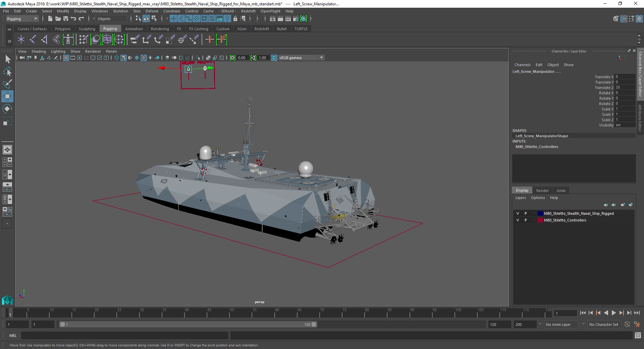Toggle playback P of M80_Stiletto_Stealth_Naval_Ship_Rigged layer
The image size is (644, 349).
click(x=526, y=213)
